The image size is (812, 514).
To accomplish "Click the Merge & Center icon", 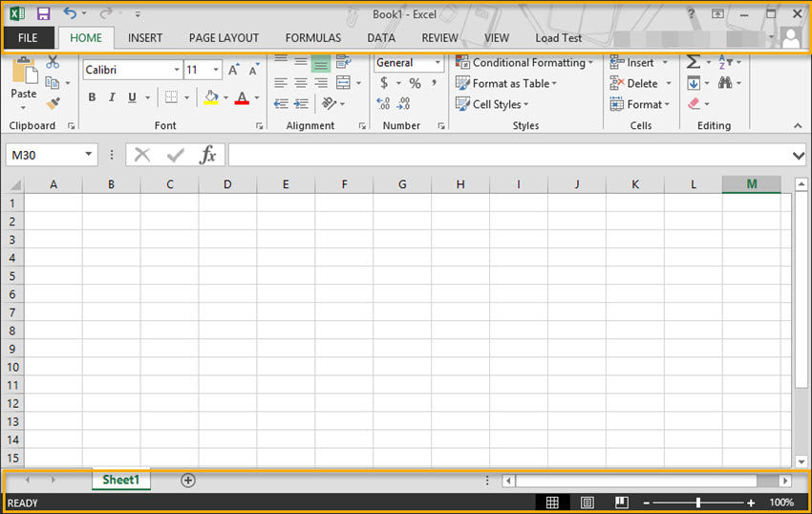I will pos(343,83).
